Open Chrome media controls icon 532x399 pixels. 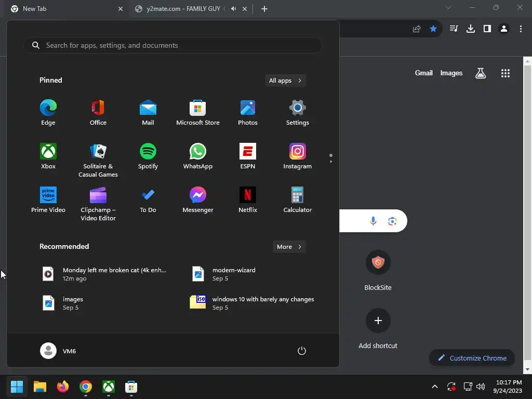454,29
